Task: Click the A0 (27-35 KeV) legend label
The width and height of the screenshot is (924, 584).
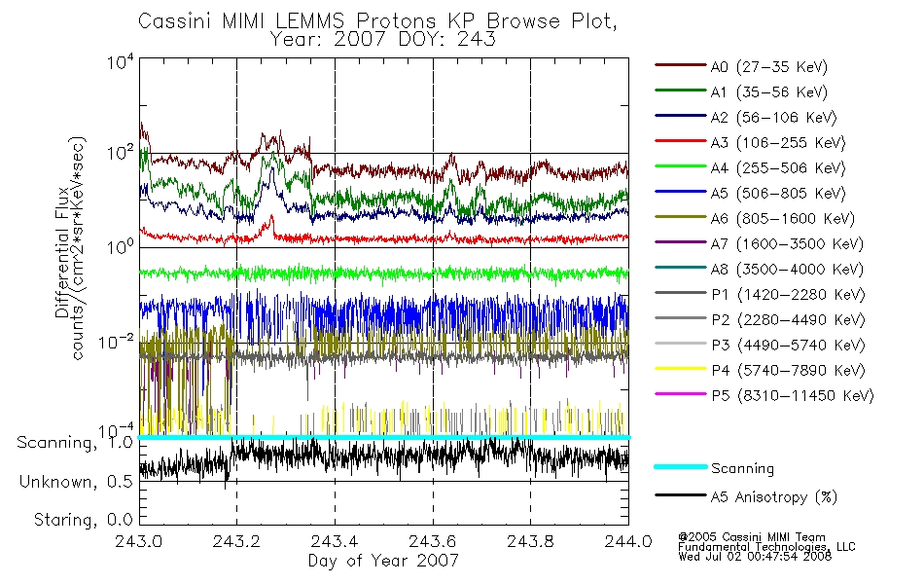Action: click(768, 67)
